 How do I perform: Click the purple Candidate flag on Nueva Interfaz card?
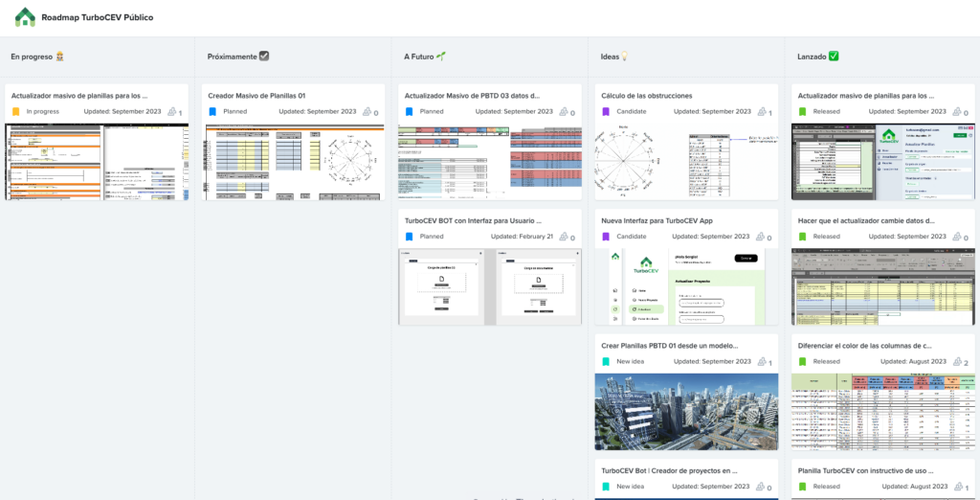click(x=605, y=237)
